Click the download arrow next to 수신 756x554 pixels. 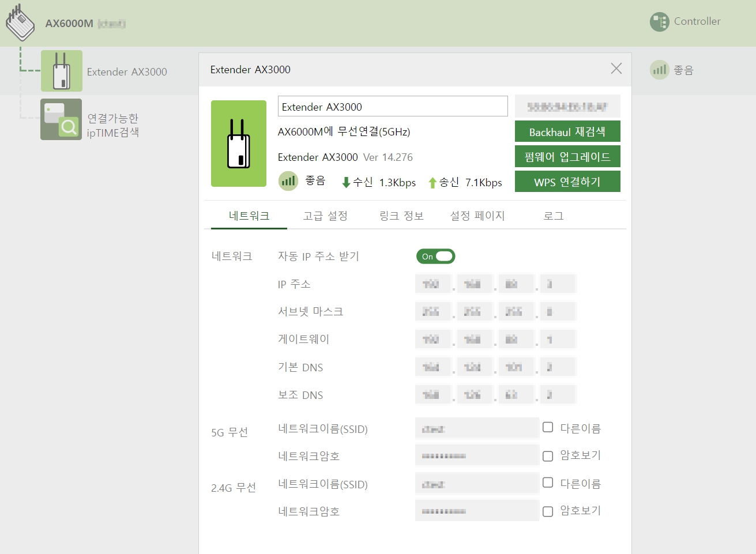(x=346, y=183)
